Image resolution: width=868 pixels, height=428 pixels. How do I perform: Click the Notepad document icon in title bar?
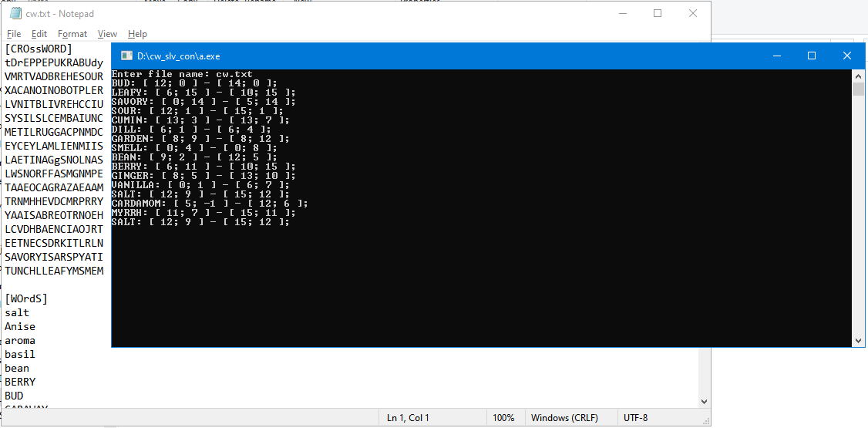point(15,13)
